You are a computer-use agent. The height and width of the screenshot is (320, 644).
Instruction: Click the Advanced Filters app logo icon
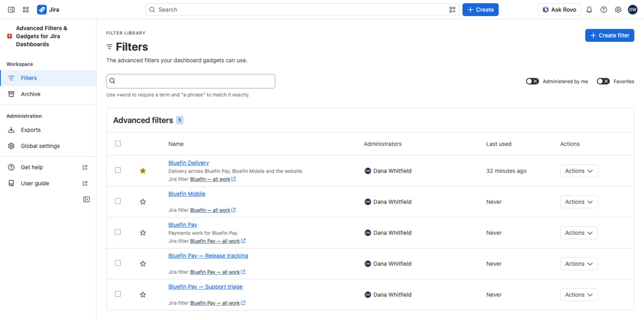(10, 36)
